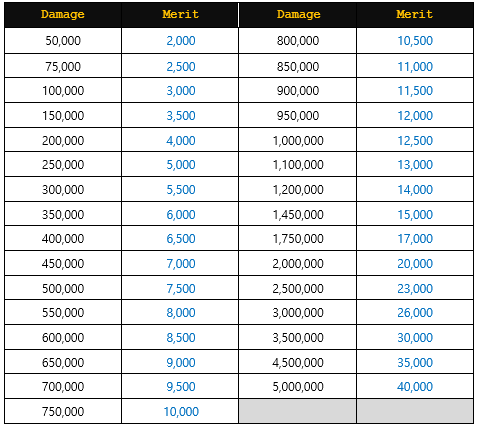
Task: Click the 12,500 merit value
Action: [415, 140]
